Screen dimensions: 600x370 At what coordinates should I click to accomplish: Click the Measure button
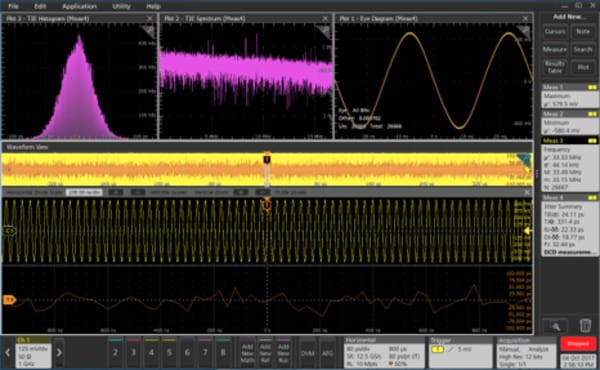[x=555, y=50]
